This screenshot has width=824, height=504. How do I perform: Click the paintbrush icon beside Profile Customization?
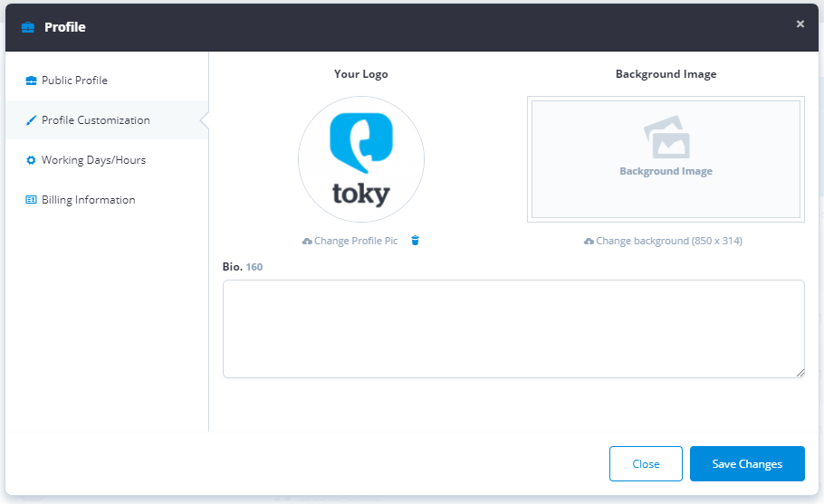[x=31, y=120]
